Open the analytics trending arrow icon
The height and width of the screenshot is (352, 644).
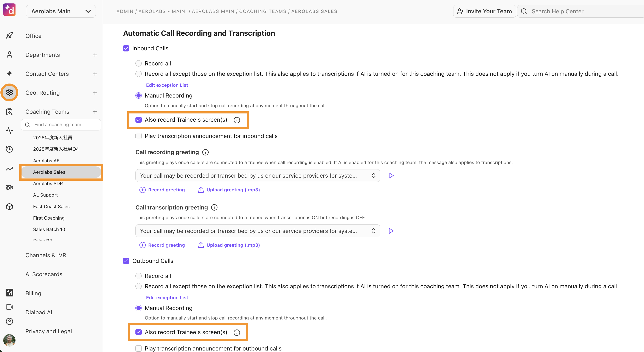(x=9, y=169)
